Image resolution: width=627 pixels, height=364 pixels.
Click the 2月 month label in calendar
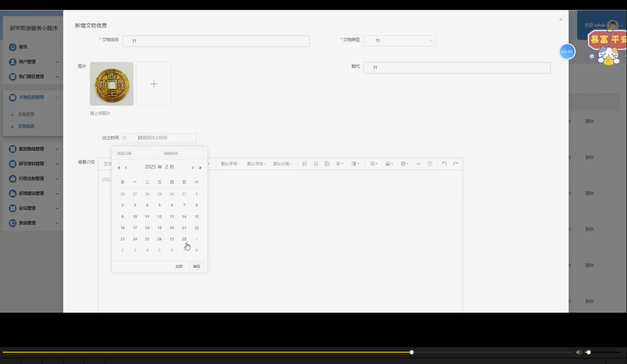point(170,167)
